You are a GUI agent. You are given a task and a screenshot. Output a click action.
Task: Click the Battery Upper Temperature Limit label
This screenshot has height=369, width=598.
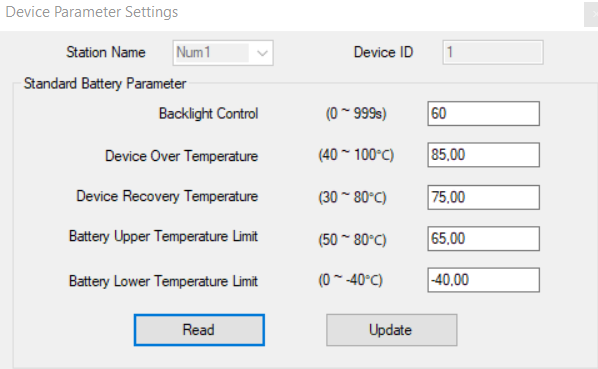(163, 237)
